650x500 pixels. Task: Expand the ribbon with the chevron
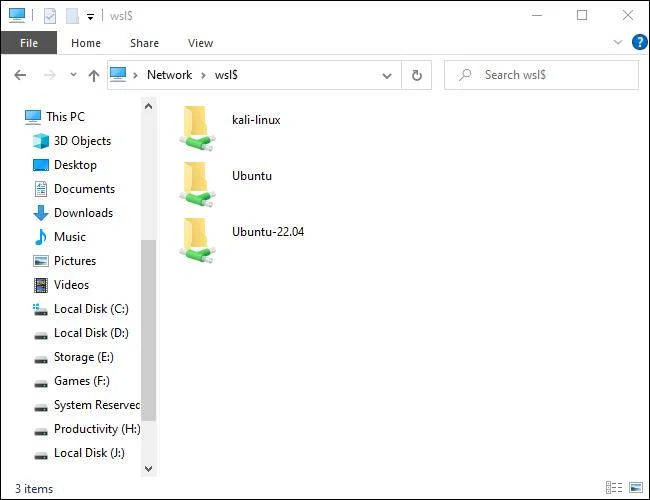pos(618,42)
